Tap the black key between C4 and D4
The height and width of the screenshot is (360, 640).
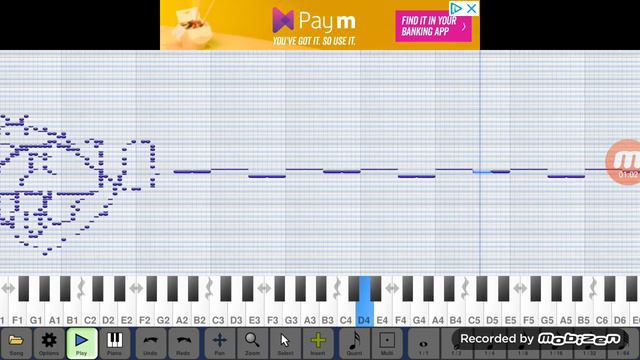354,289
